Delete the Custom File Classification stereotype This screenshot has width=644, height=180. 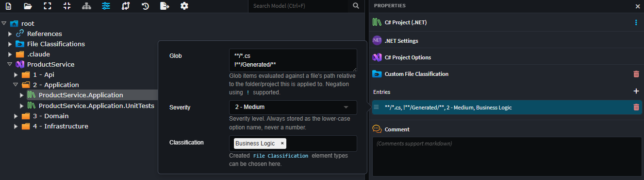coord(636,74)
